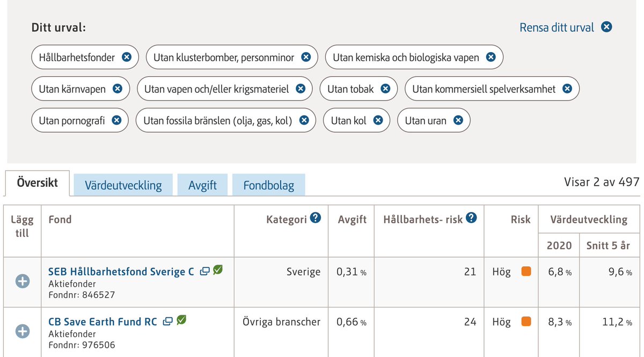Viewport: 644px width, 357px height.
Task: Add CB Save Earth Fund RC with plus icon
Action: pos(23,331)
